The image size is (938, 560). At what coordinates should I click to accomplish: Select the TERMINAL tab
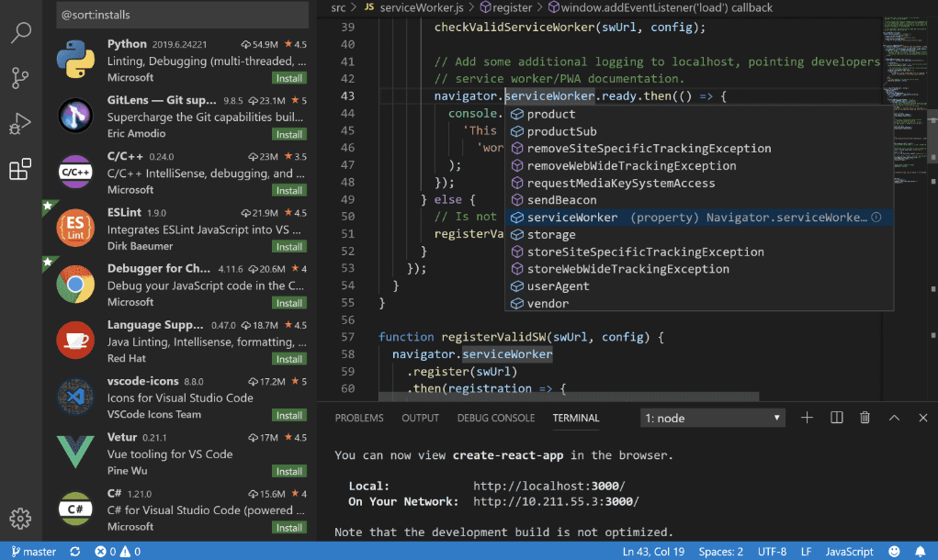pyautogui.click(x=575, y=418)
